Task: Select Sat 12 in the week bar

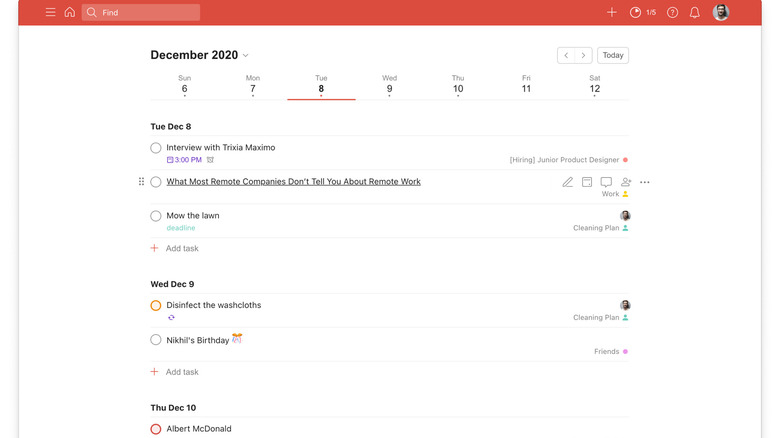Action: pos(595,85)
